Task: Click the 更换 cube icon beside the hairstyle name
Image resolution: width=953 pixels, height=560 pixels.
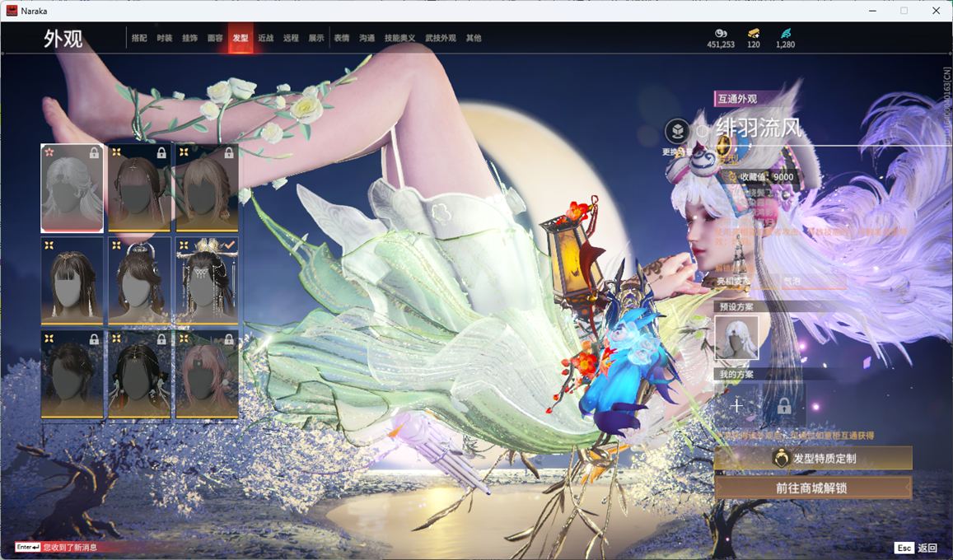Action: 677,132
